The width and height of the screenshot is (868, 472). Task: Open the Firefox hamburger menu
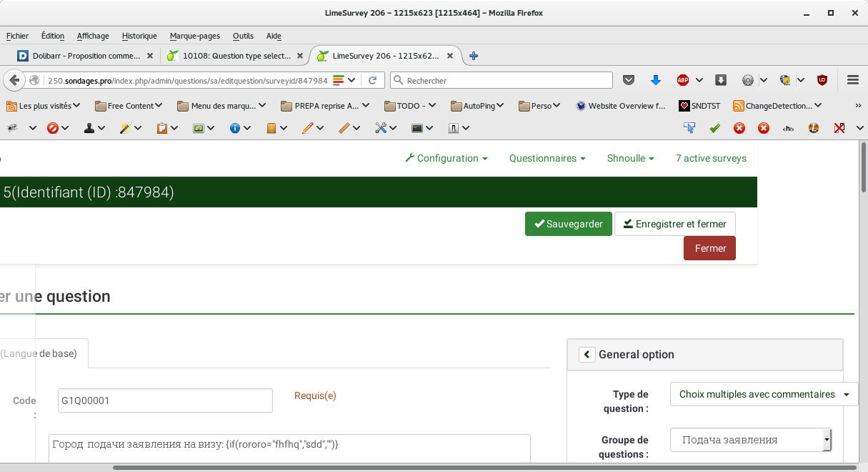coord(852,80)
